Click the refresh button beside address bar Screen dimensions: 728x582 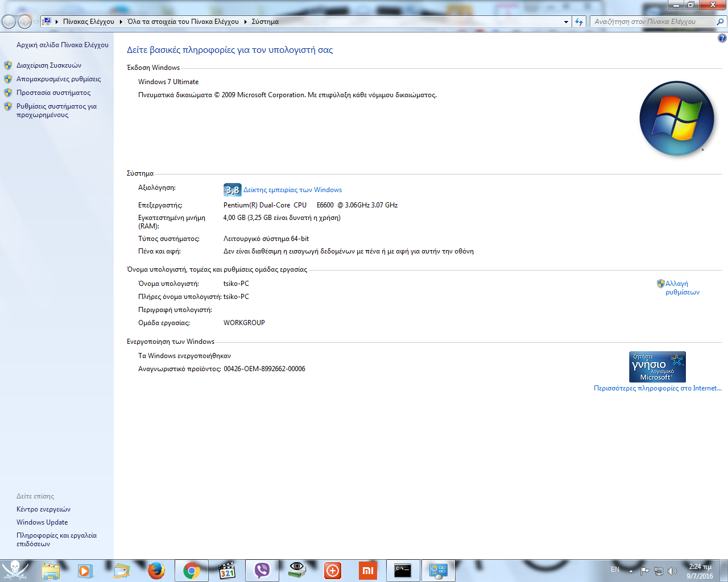tap(579, 22)
